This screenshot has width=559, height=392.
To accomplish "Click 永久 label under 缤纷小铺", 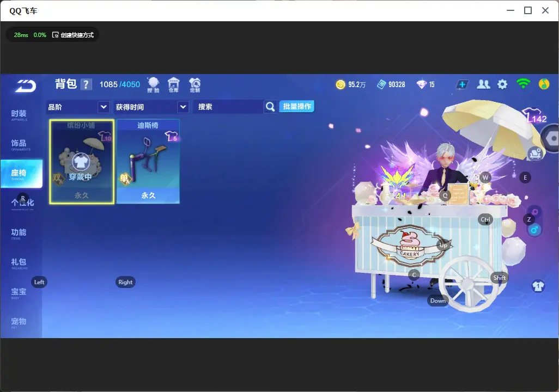I will pos(82,195).
